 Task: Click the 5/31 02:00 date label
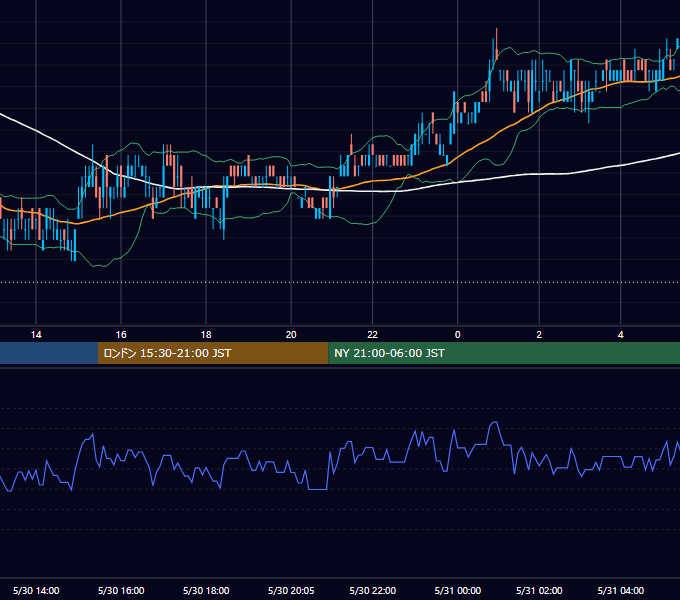coord(539,590)
